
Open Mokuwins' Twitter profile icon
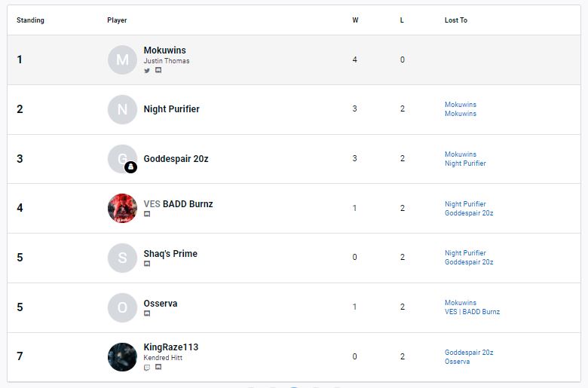[147, 71]
